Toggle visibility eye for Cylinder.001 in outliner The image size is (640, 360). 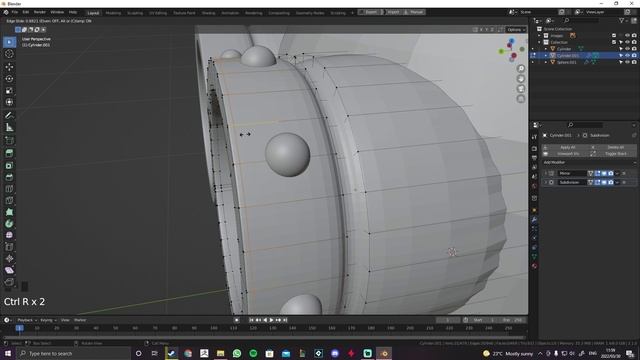[x=627, y=56]
